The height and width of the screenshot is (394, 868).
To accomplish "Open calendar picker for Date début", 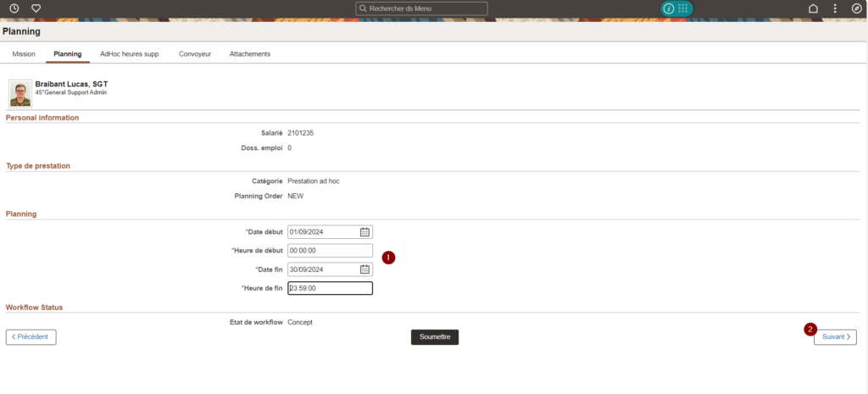I will pyautogui.click(x=364, y=232).
